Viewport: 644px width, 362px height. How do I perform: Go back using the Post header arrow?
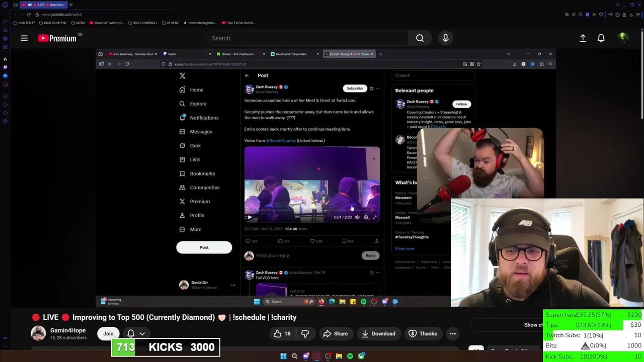pos(247,75)
